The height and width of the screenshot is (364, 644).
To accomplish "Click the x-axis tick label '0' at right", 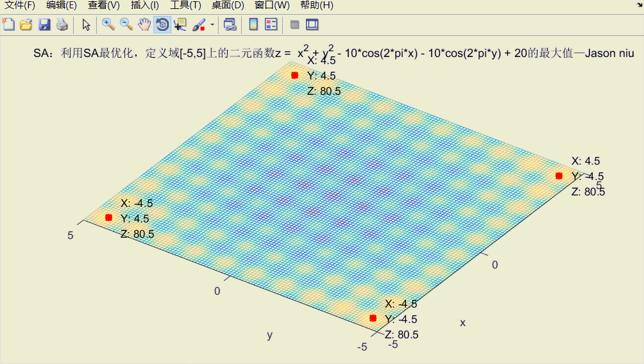I will (495, 265).
